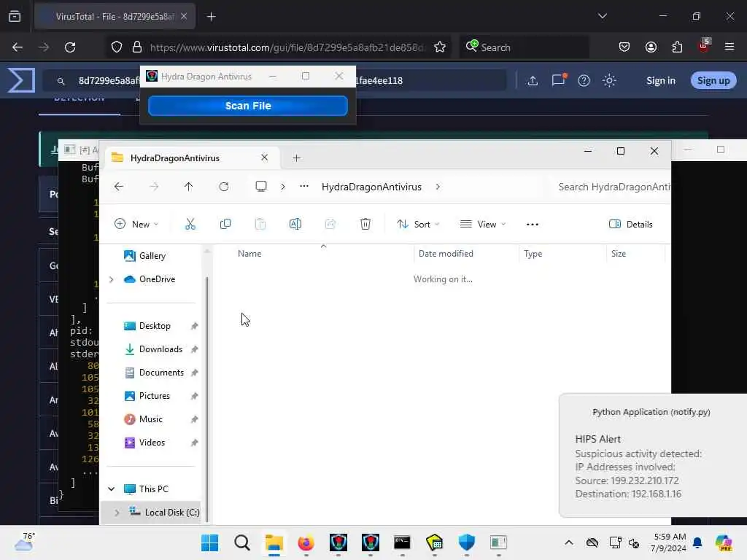The height and width of the screenshot is (560, 747).
Task: Open VirusTotal help question icon
Action: 584,80
